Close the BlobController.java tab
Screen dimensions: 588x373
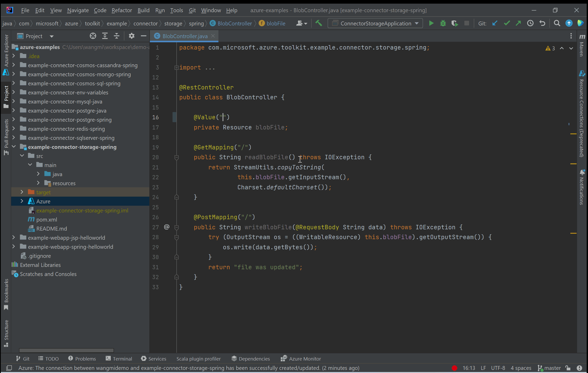(213, 36)
